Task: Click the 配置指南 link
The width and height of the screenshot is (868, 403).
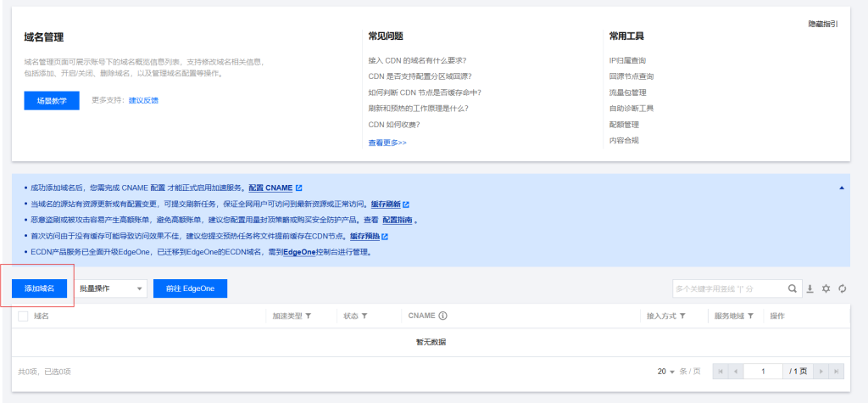Action: (x=398, y=220)
